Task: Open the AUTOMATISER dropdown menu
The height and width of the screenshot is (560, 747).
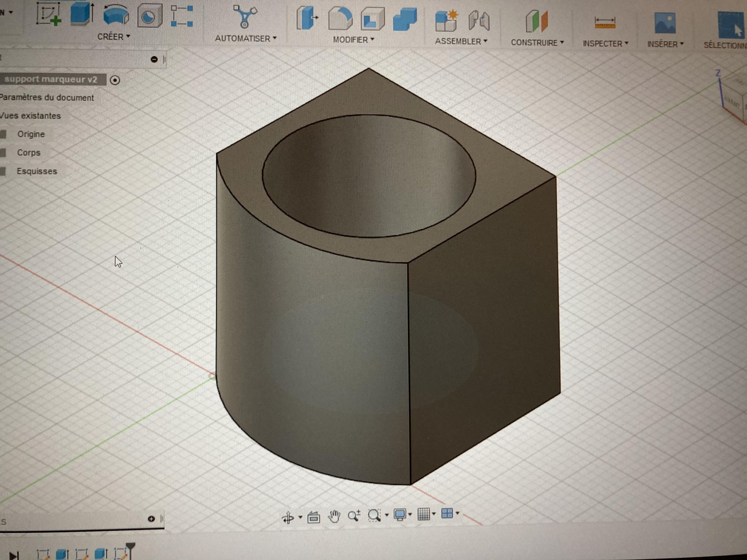Action: pyautogui.click(x=246, y=39)
